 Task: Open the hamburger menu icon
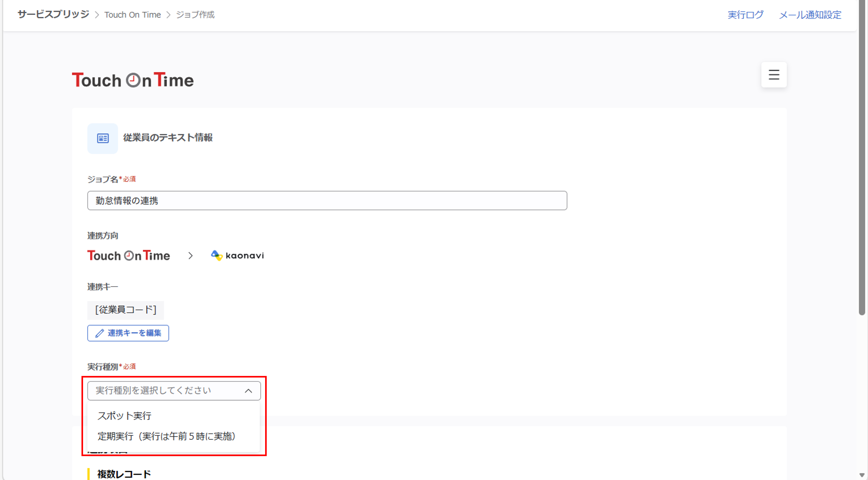[774, 75]
